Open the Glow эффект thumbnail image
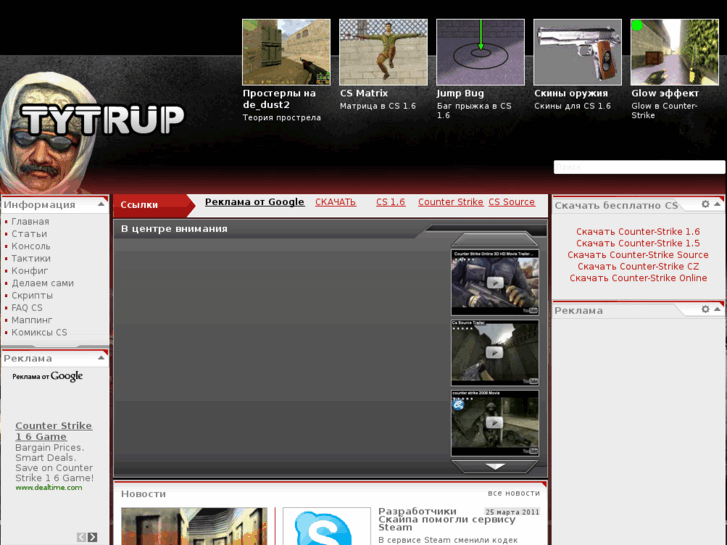This screenshot has height=545, width=727. (x=674, y=52)
